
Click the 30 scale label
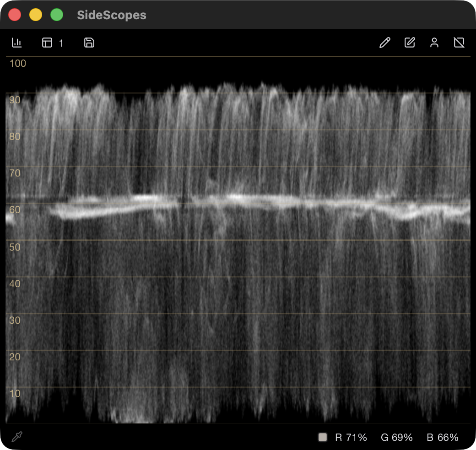pyautogui.click(x=15, y=320)
